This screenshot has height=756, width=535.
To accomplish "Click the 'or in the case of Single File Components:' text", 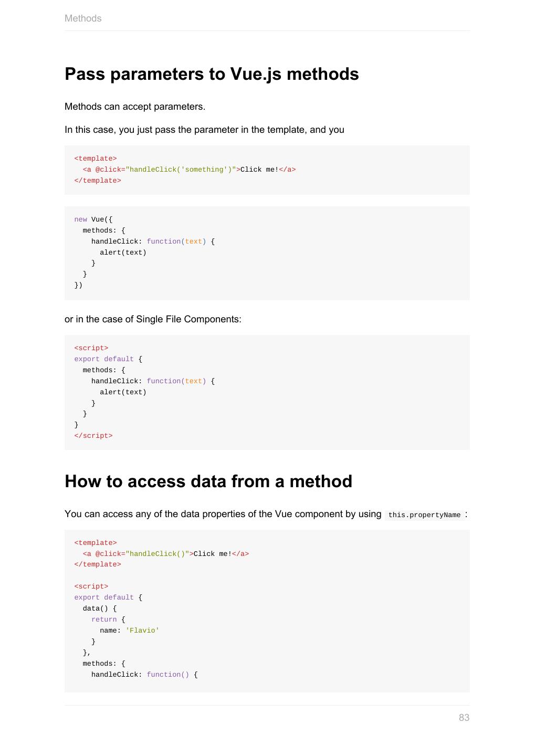I will coord(153,319).
